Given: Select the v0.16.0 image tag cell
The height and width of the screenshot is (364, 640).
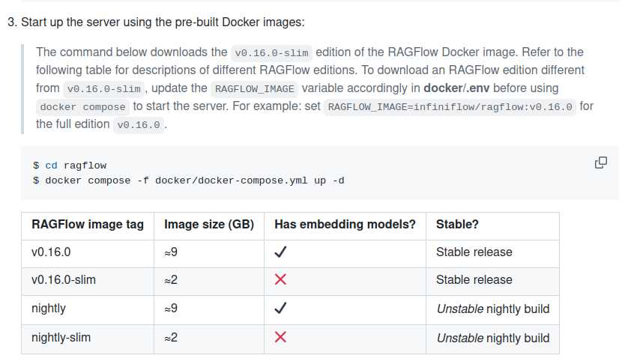Looking at the screenshot, I should [51, 252].
